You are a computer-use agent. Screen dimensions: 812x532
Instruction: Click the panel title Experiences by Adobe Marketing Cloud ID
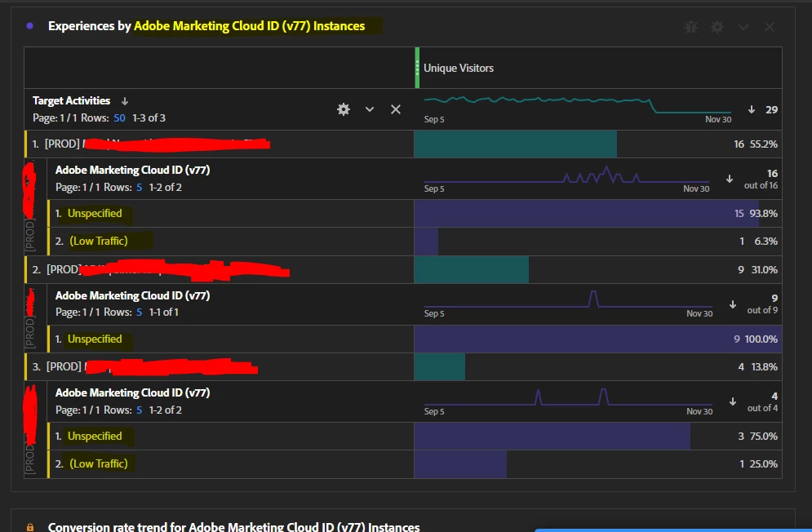tap(206, 26)
